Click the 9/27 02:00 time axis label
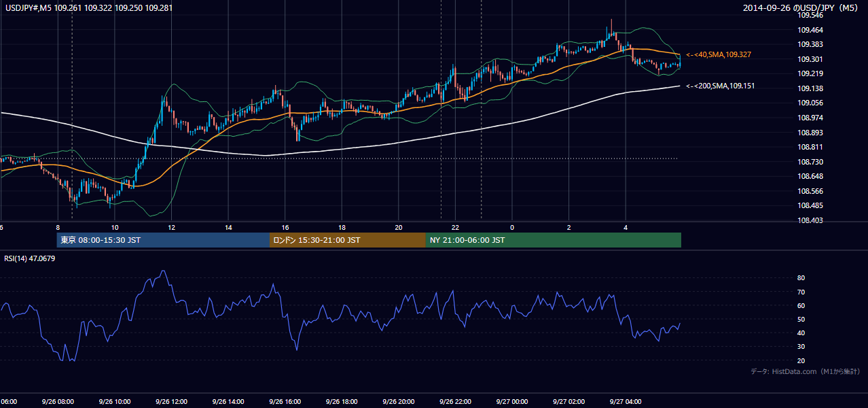Screen dimensions: 868x408 568,401
